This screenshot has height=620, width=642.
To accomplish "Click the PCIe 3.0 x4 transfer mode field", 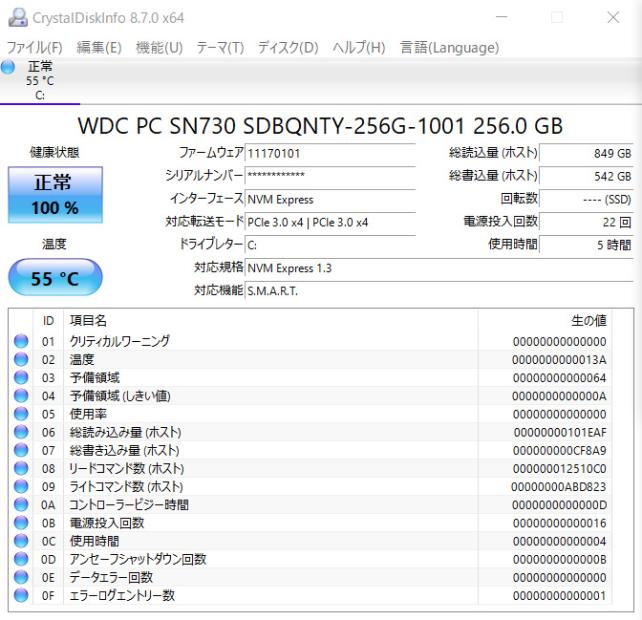I will point(330,222).
